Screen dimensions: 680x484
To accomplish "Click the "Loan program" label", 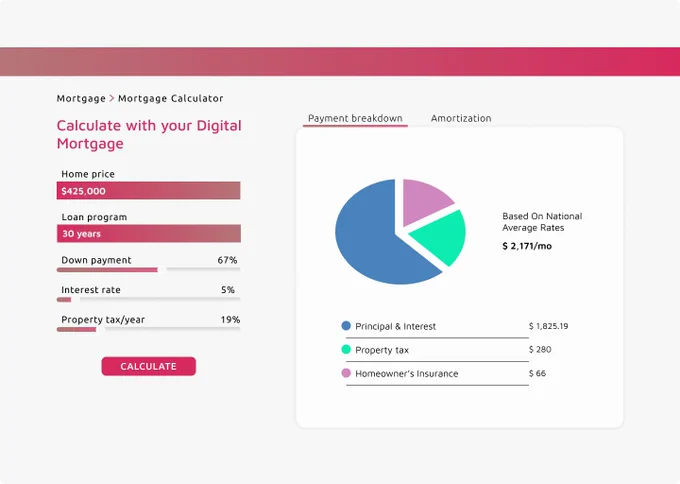I will (x=94, y=217).
